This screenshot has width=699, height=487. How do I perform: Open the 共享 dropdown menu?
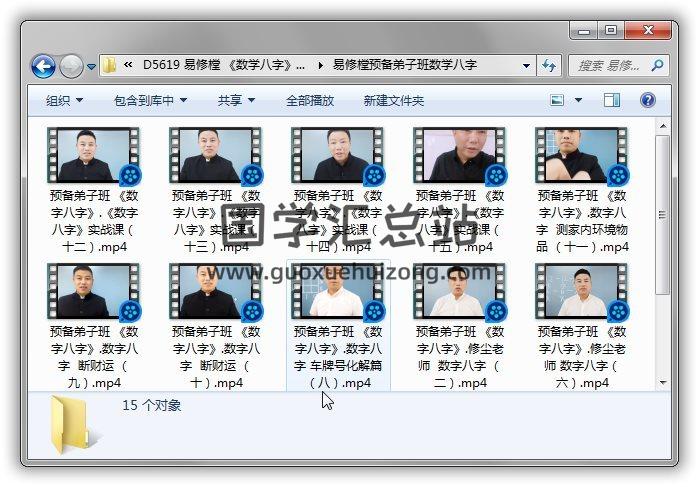(x=236, y=101)
